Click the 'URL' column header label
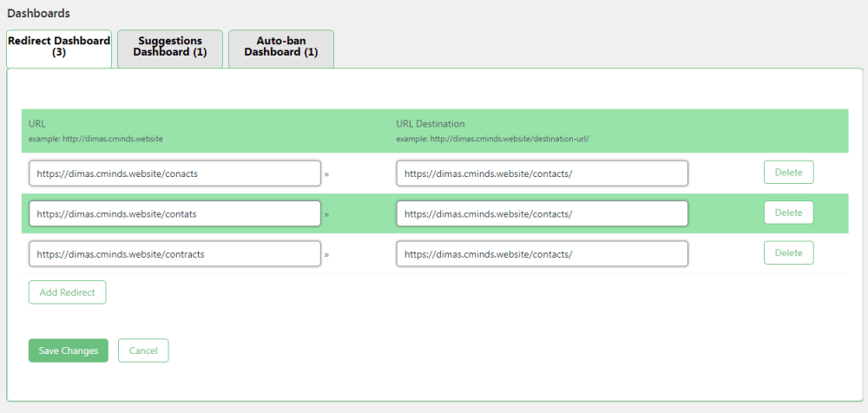The width and height of the screenshot is (868, 413). coord(37,124)
